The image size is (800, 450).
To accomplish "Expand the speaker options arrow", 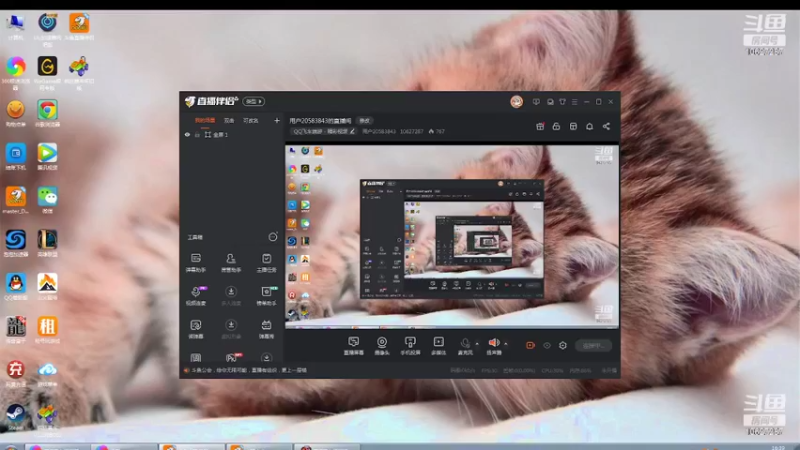I will pyautogui.click(x=506, y=343).
